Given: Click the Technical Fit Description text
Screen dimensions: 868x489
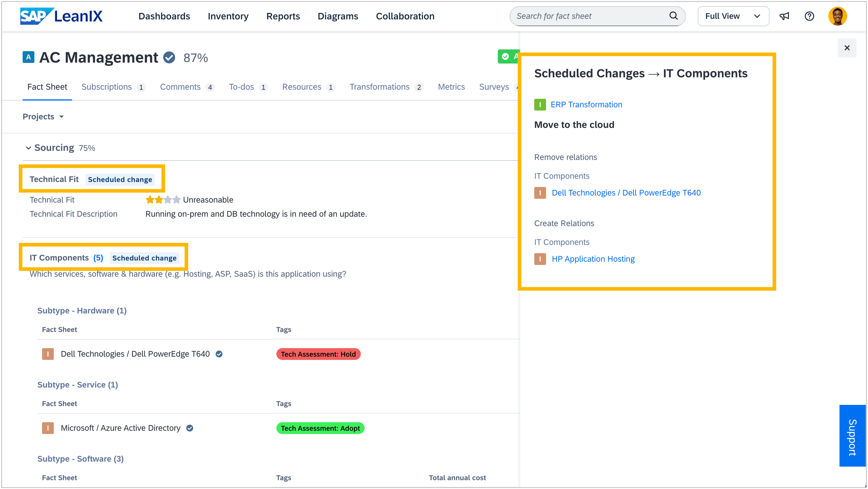Looking at the screenshot, I should coord(256,214).
